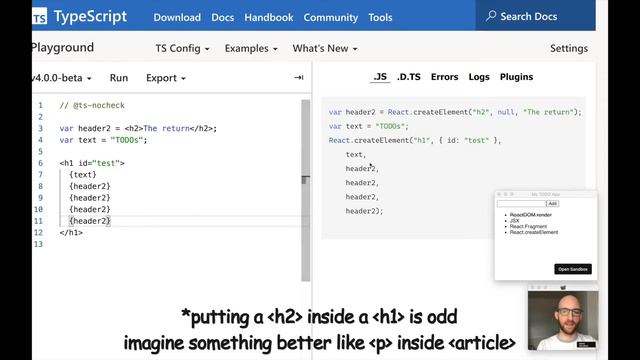
Task: Switch to the .D.TS tab
Action: (x=409, y=77)
